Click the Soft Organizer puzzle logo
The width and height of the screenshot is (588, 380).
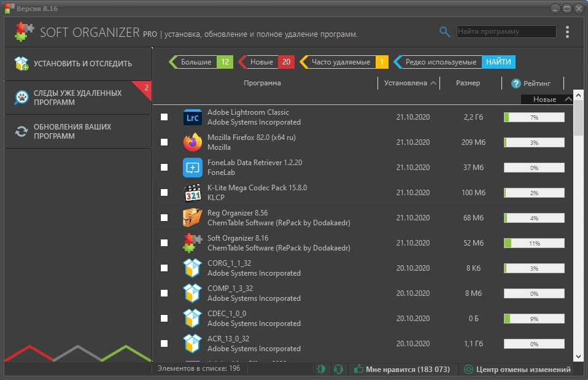[25, 32]
